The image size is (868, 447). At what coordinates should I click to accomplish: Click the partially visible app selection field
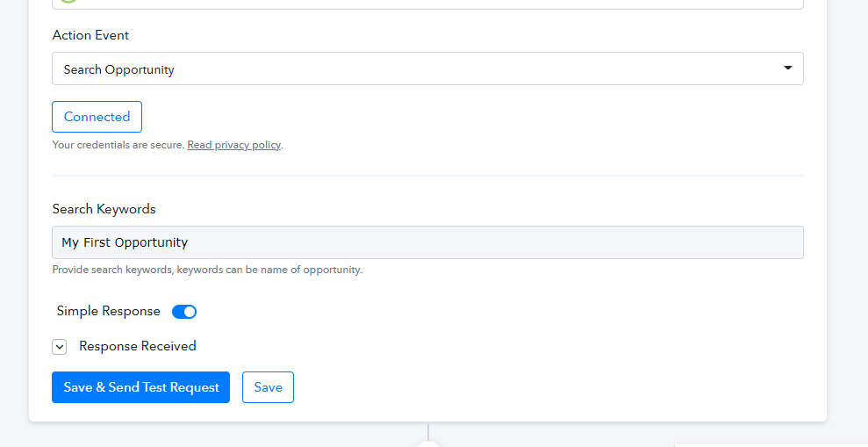pyautogui.click(x=427, y=4)
